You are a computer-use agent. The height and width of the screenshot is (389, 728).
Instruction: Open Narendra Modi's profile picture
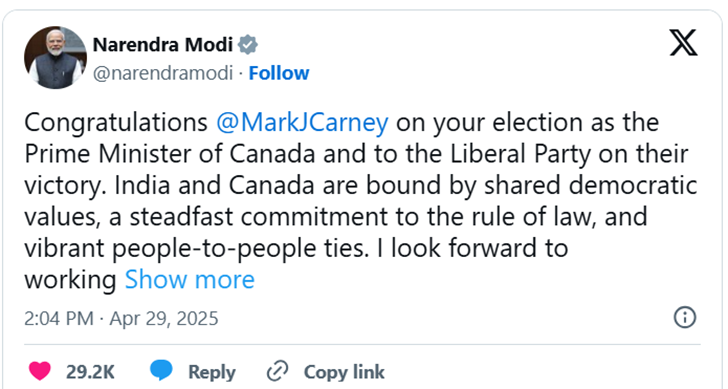pyautogui.click(x=55, y=58)
